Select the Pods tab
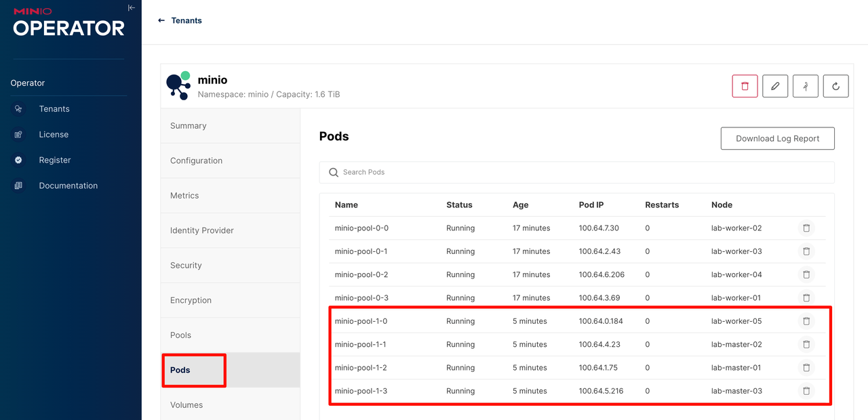This screenshot has width=868, height=420. pos(231,370)
